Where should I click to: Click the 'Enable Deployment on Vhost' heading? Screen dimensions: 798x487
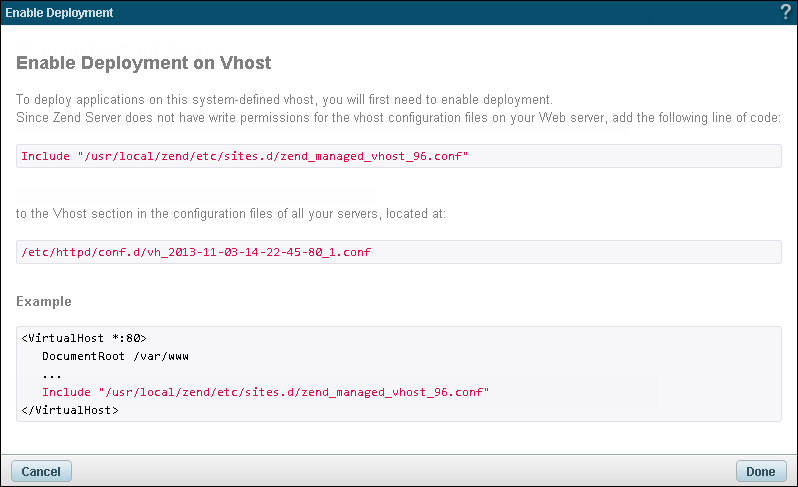click(x=144, y=63)
